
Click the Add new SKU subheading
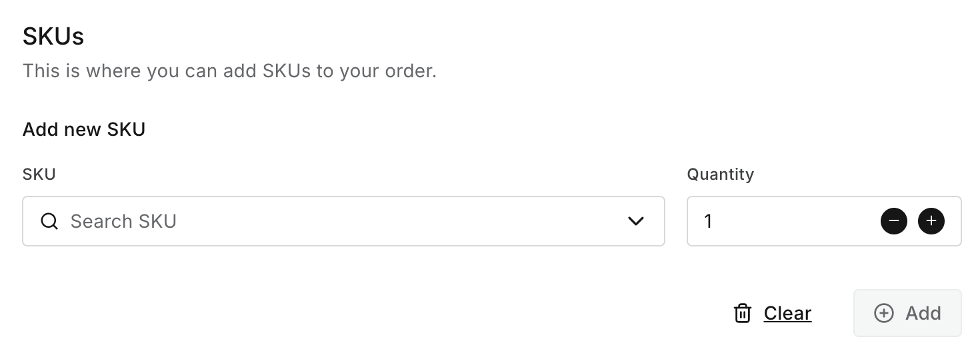coord(84,129)
